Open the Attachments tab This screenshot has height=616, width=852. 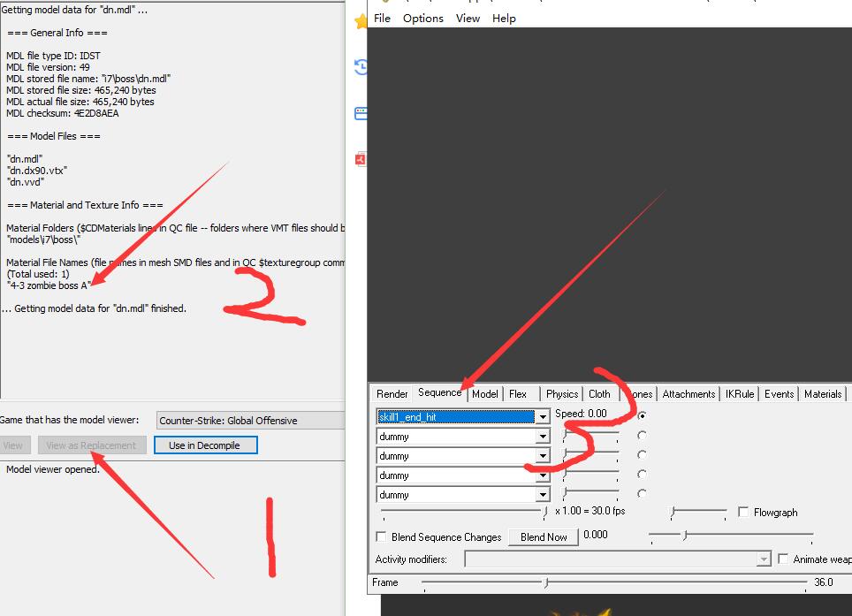tap(688, 394)
